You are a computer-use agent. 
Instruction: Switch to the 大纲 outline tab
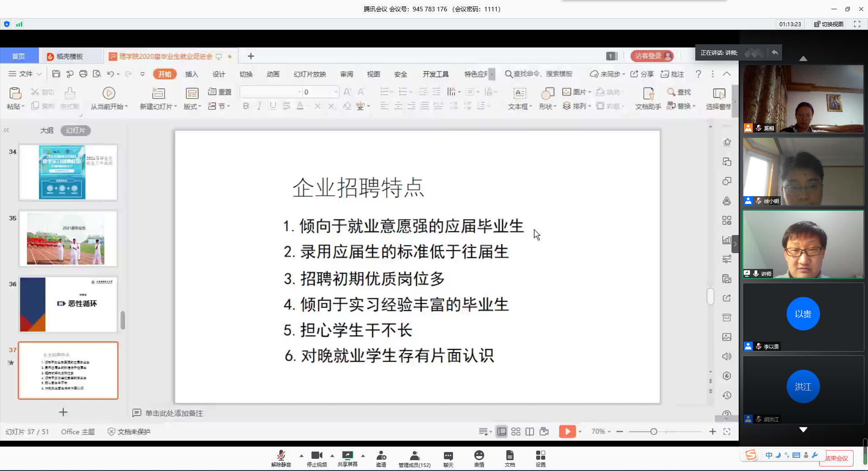pos(47,131)
